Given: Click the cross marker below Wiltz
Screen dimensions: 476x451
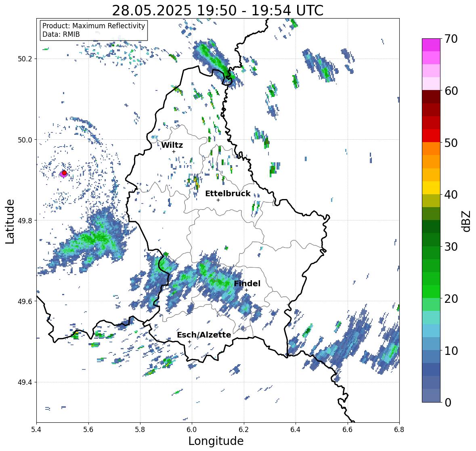Looking at the screenshot, I should 174,152.
